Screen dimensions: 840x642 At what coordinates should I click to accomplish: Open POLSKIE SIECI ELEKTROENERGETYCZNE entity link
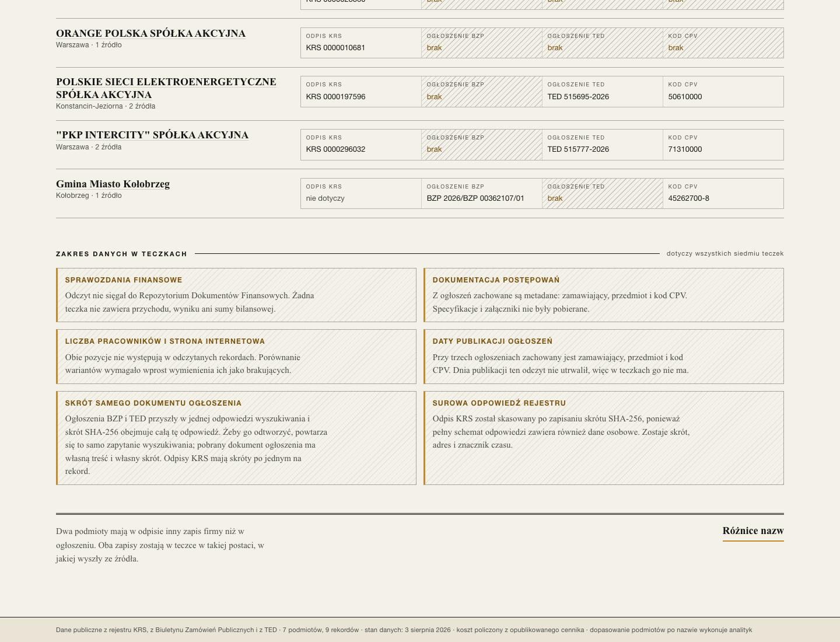[x=166, y=88]
